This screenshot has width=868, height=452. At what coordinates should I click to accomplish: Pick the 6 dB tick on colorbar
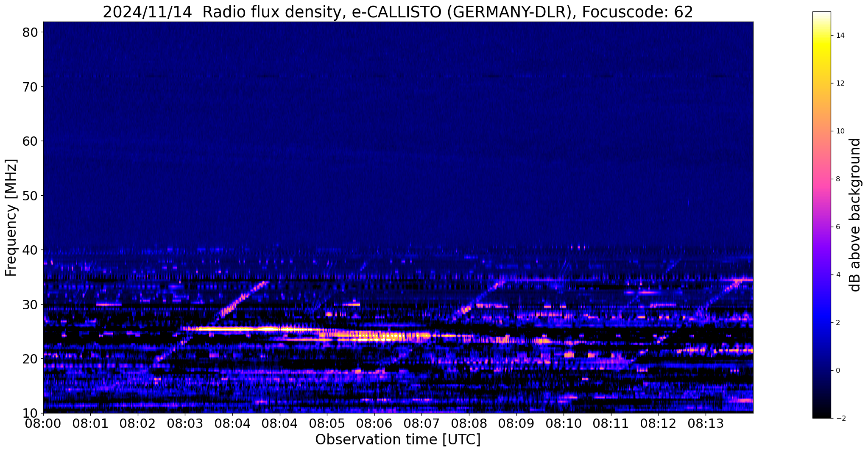pyautogui.click(x=837, y=227)
